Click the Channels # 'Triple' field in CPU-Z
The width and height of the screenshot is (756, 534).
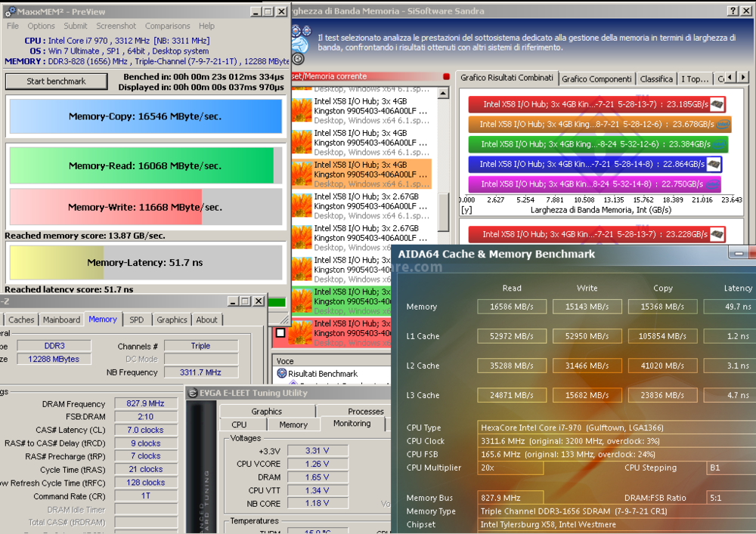200,346
